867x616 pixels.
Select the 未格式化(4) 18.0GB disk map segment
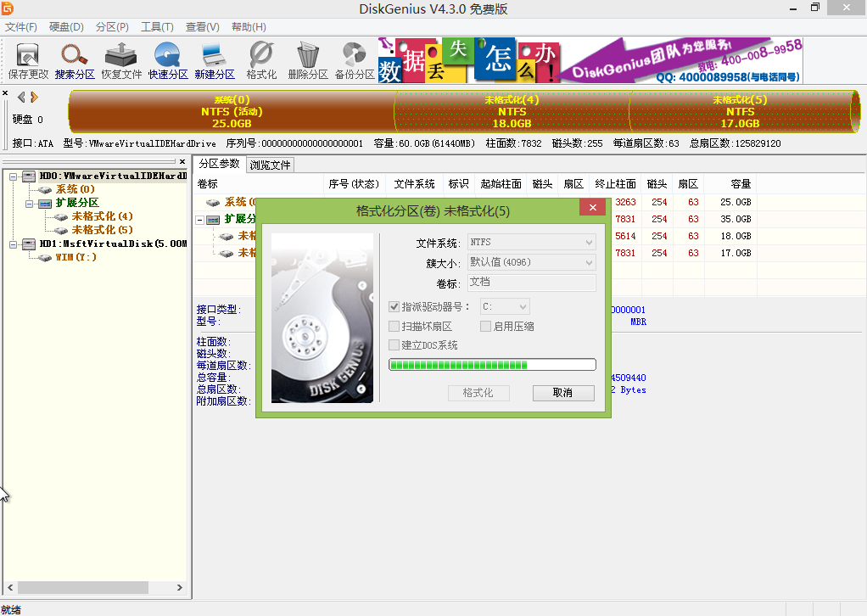coord(512,111)
